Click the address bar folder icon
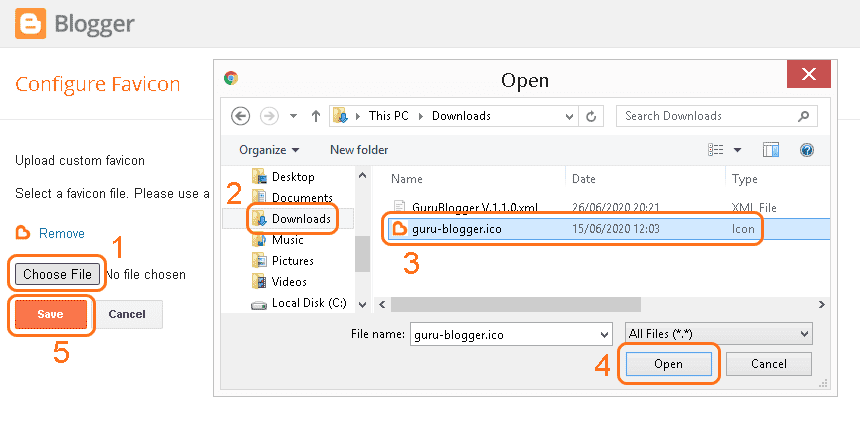860x425 pixels. 340,116
